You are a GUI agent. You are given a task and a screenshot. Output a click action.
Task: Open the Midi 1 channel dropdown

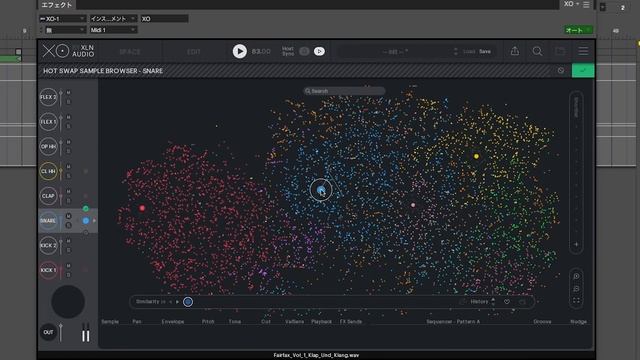coord(113,30)
